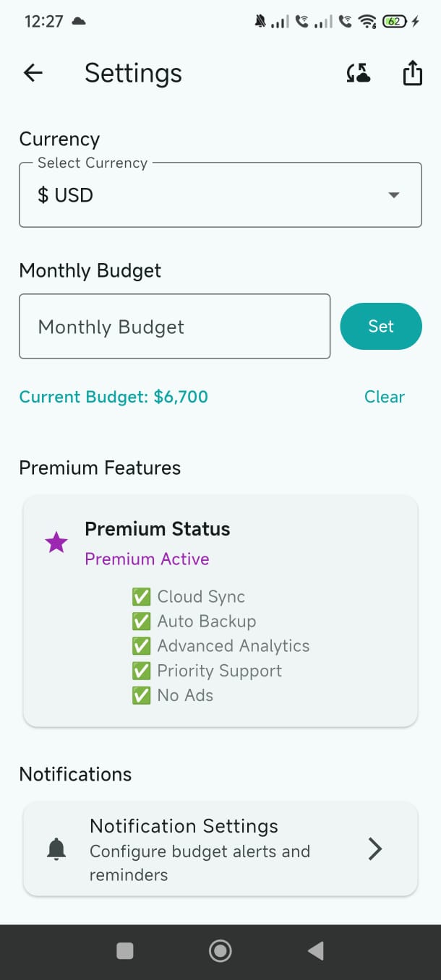Viewport: 441px width, 980px height.
Task: Open the Select Currency dropdown arrow
Action: pyautogui.click(x=394, y=195)
